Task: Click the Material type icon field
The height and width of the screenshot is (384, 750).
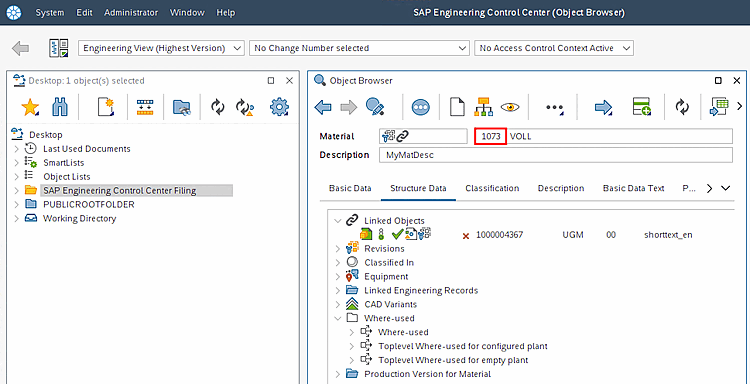Action: click(x=423, y=136)
